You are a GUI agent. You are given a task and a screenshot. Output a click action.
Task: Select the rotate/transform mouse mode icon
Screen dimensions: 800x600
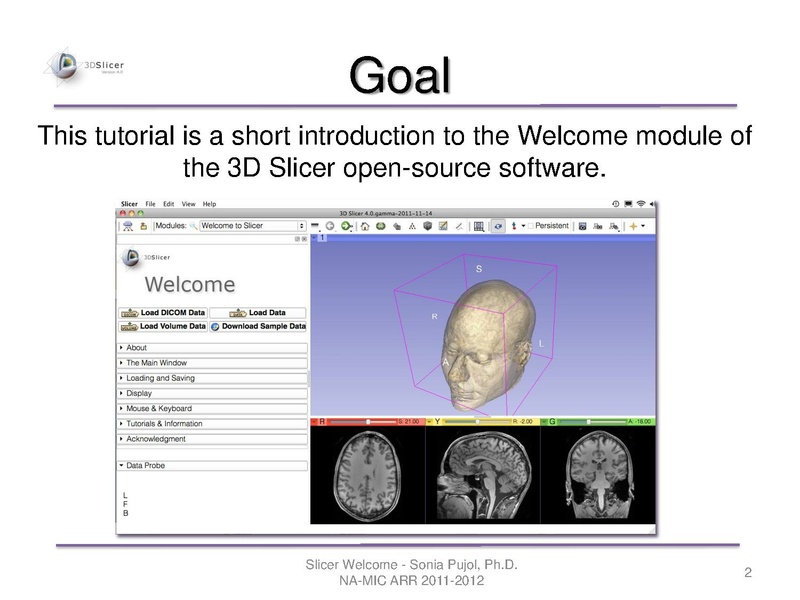(497, 226)
